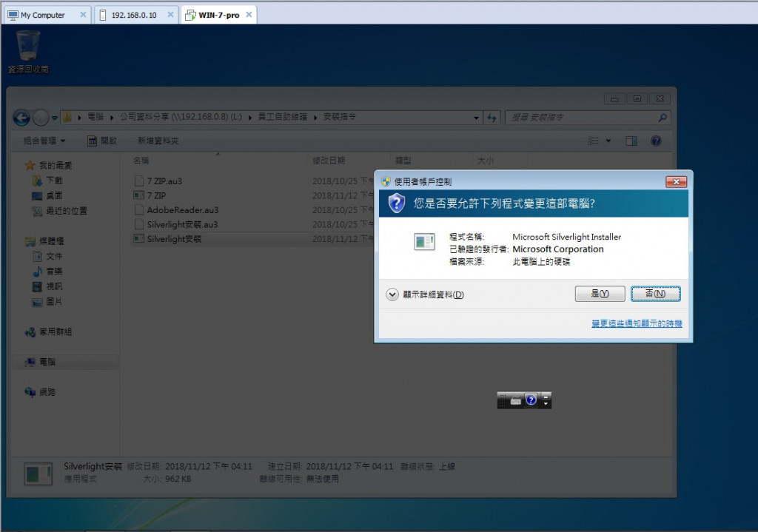Select 網路 in navigation pane
Viewport: 758px width, 532px height.
40,392
